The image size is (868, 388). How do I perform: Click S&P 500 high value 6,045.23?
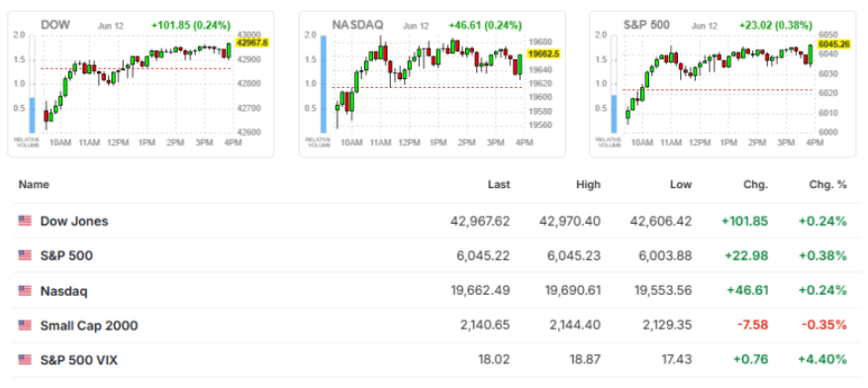[575, 255]
